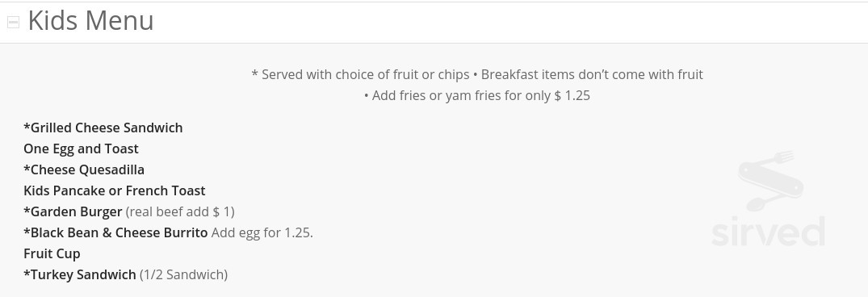Click the 1/2 Sandwich description

[x=183, y=275]
